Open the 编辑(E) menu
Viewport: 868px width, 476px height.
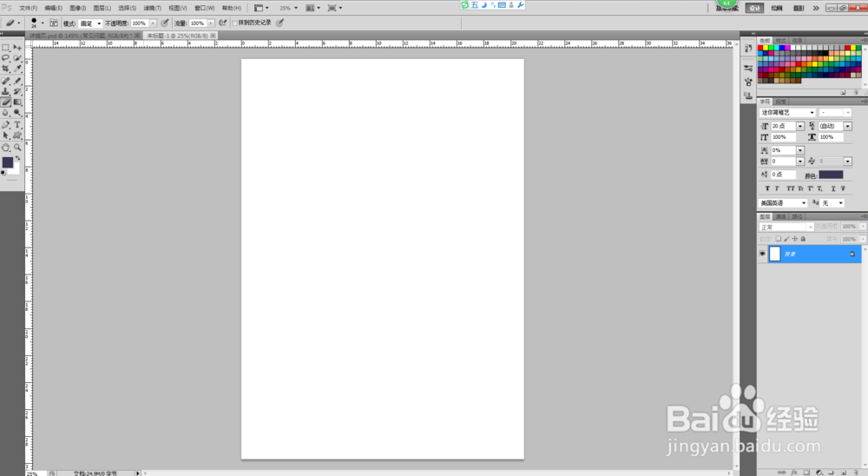coord(53,8)
